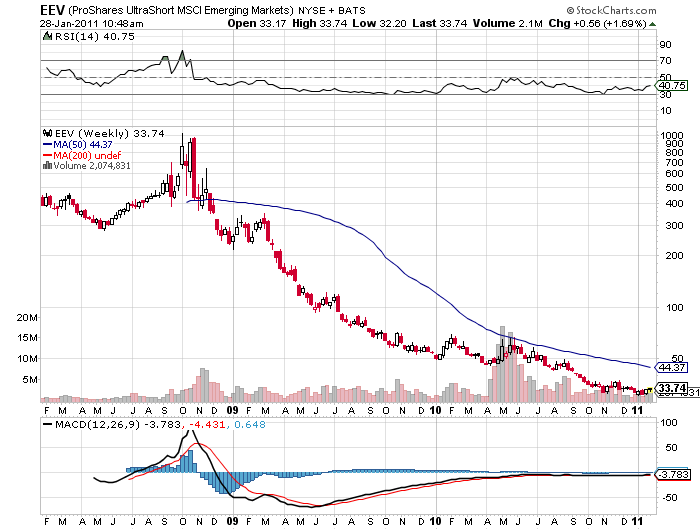Image resolution: width=700 pixels, height=530 pixels.
Task: Click the EEV ticker symbol title
Action: (x=53, y=10)
